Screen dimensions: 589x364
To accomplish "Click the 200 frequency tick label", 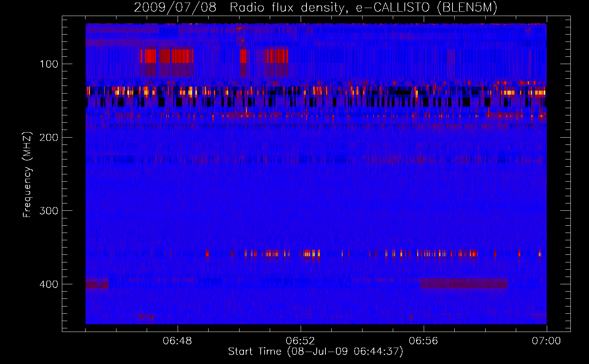I will tap(49, 138).
